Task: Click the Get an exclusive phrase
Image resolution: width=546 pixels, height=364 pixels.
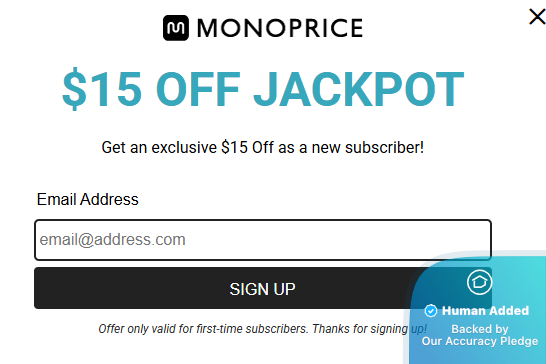Action: [x=159, y=147]
